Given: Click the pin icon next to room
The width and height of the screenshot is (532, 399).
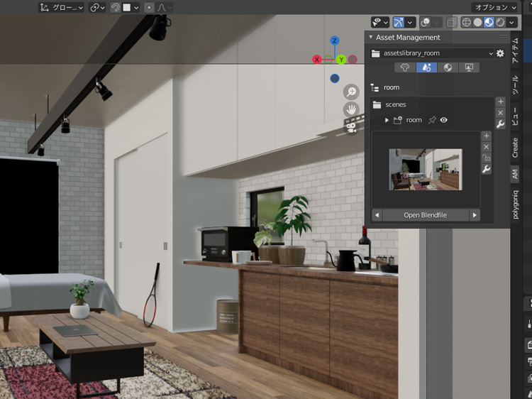Looking at the screenshot, I should click(x=431, y=120).
